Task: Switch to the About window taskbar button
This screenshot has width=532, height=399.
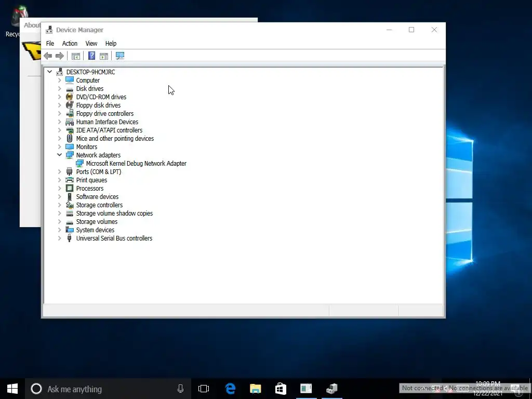Action: click(306, 389)
